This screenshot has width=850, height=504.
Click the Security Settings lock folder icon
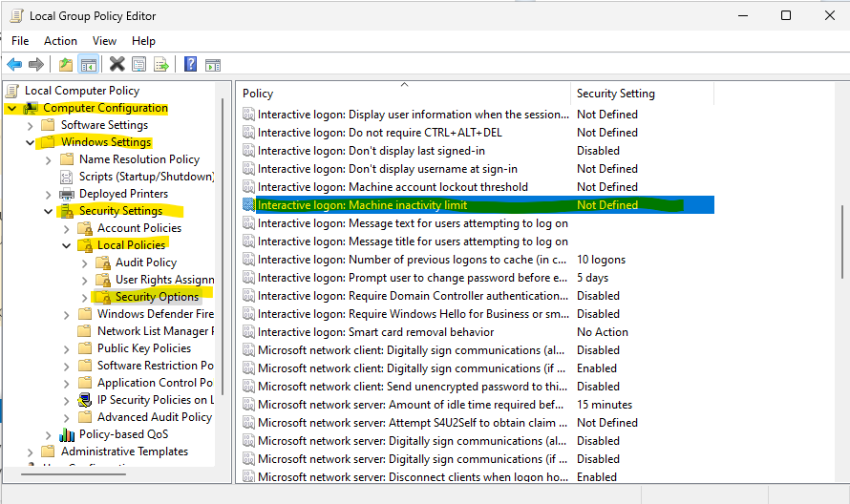point(67,211)
